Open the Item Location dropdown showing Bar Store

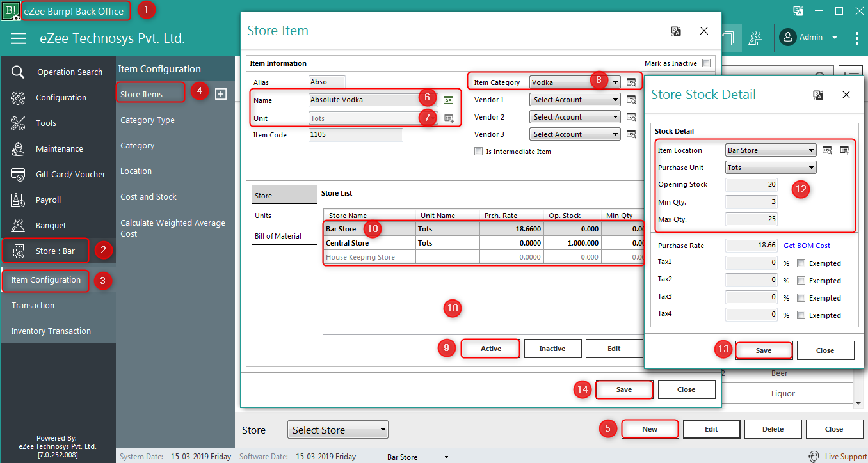[x=771, y=150]
